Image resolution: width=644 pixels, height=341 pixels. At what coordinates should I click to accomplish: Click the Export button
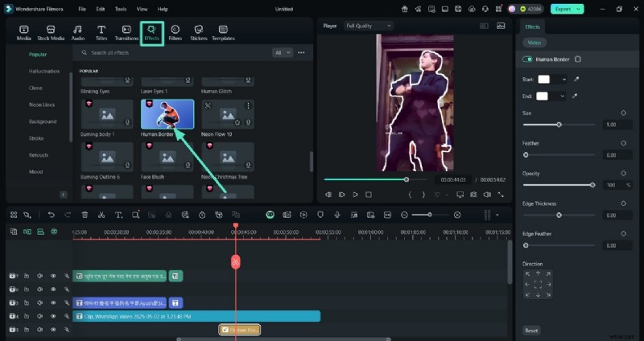(566, 9)
